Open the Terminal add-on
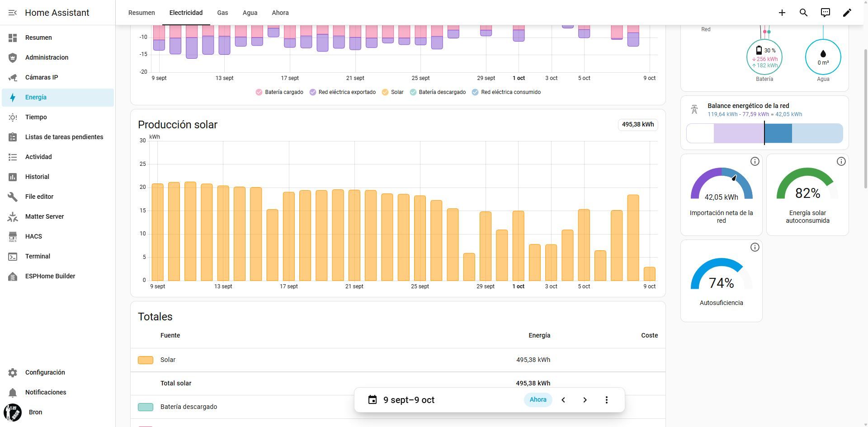The width and height of the screenshot is (868, 427). (57, 256)
